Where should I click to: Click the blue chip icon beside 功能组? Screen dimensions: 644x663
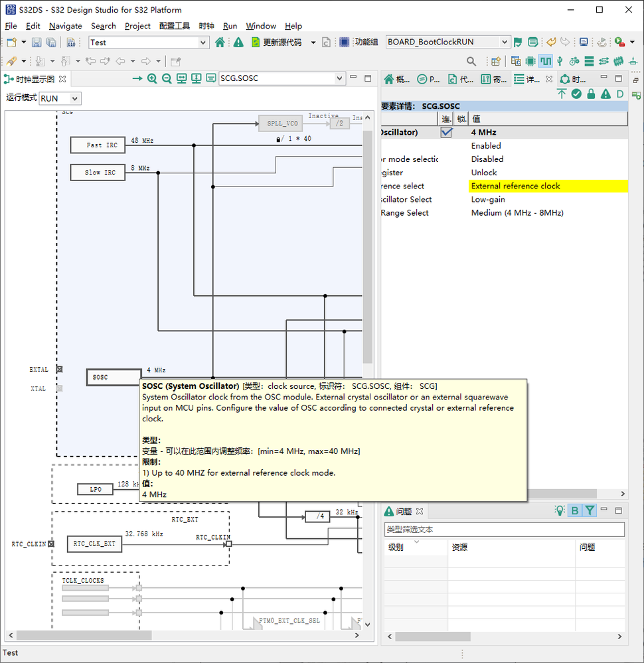click(345, 42)
